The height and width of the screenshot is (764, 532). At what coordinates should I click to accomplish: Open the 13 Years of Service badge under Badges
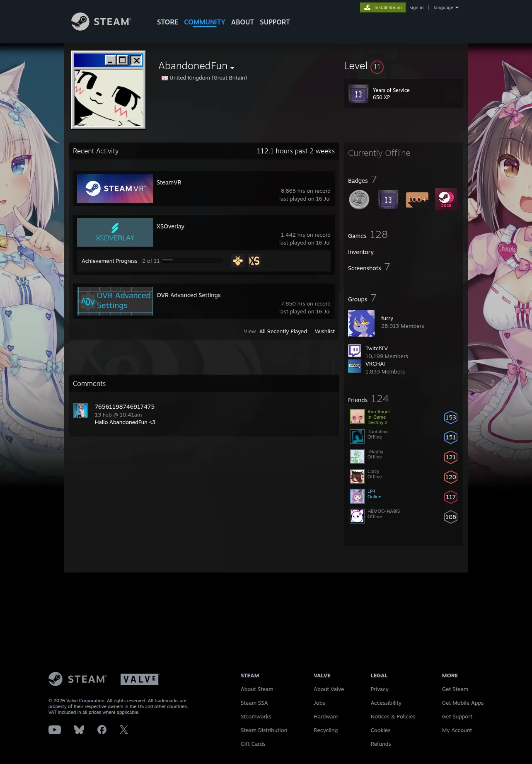point(388,199)
